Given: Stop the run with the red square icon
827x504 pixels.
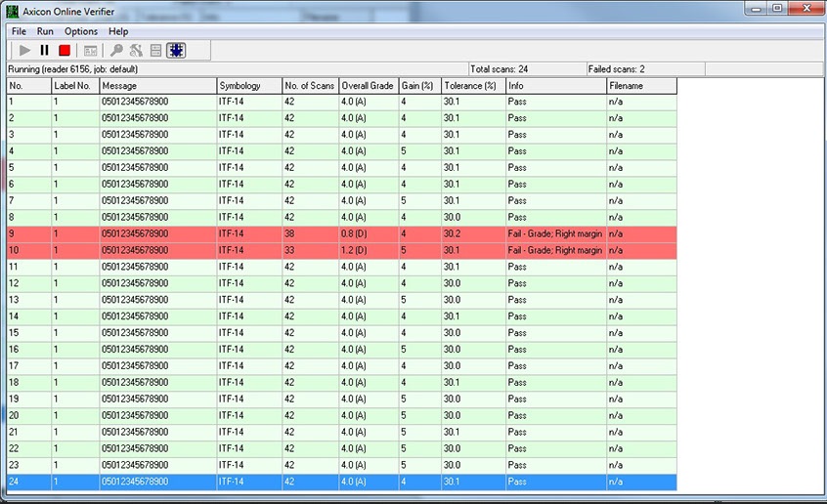Looking at the screenshot, I should pos(65,51).
